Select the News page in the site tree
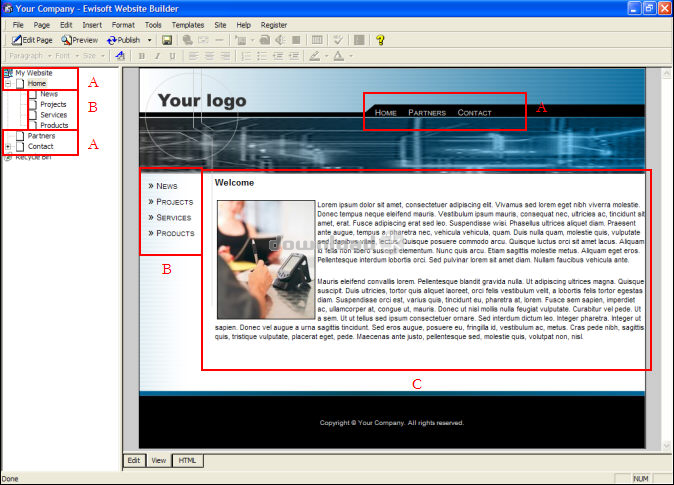 (49, 94)
